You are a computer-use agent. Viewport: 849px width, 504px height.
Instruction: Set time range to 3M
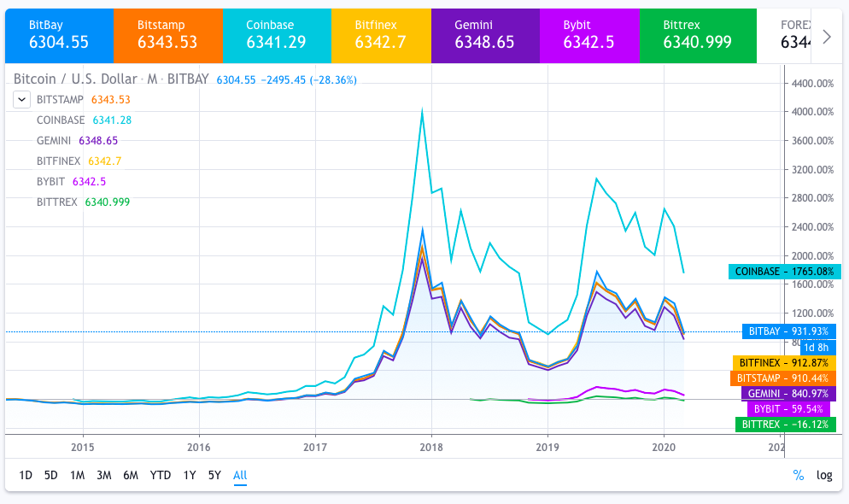[104, 475]
